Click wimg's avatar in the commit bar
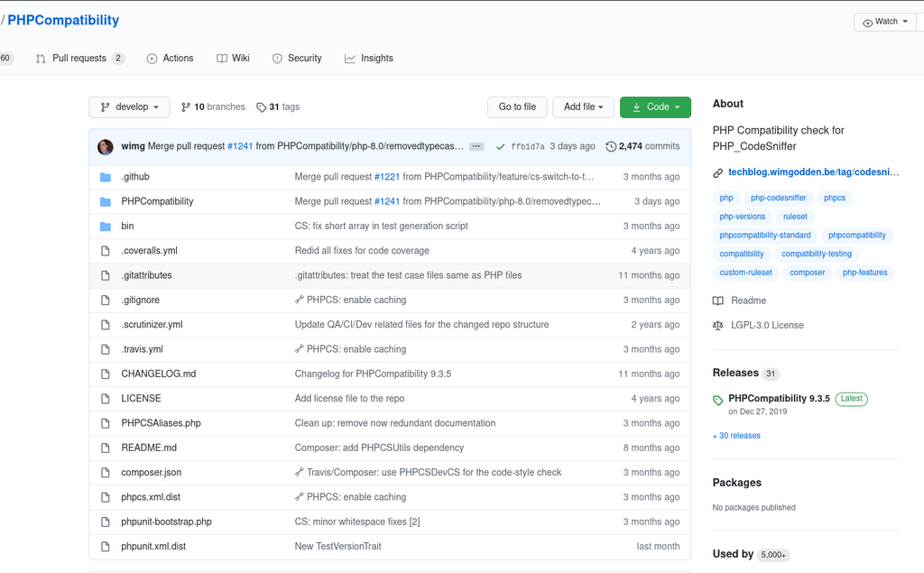 pos(106,147)
